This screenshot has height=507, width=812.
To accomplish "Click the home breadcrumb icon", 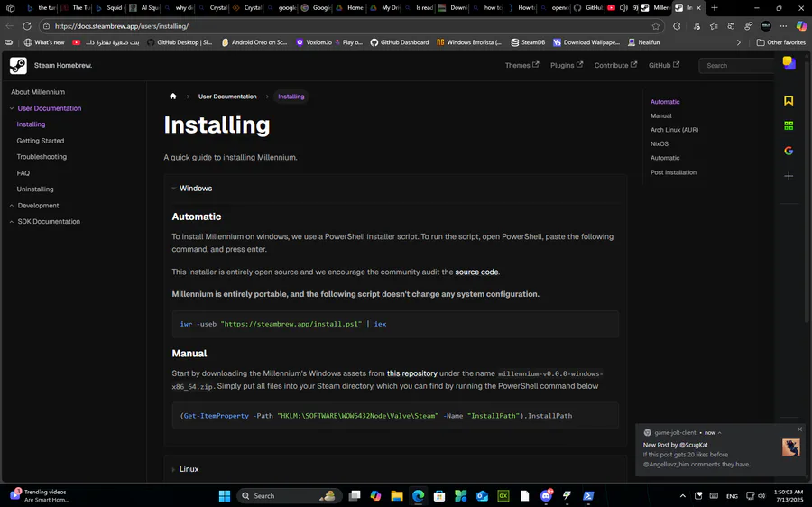I will (x=173, y=97).
